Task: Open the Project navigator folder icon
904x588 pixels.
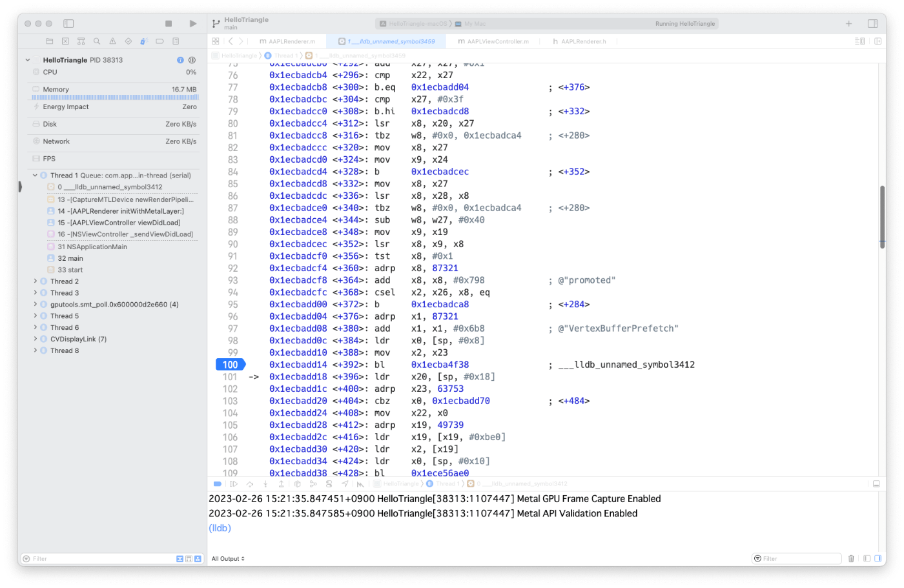Action: point(50,41)
